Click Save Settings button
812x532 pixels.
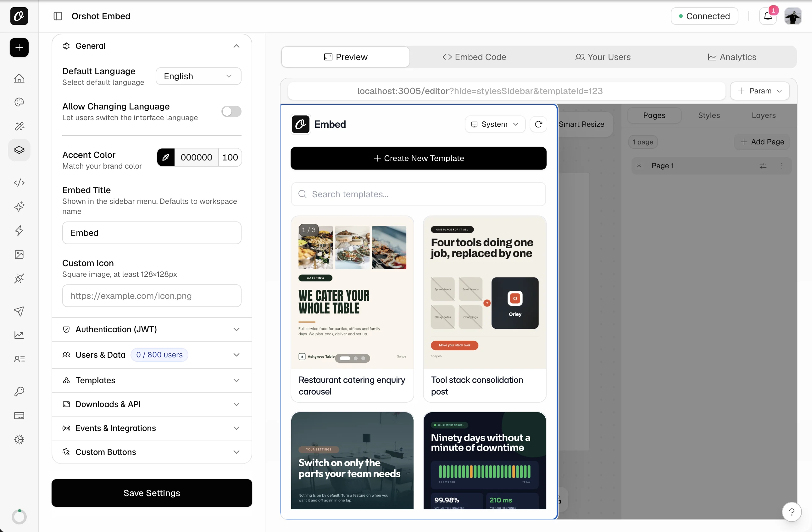point(152,493)
